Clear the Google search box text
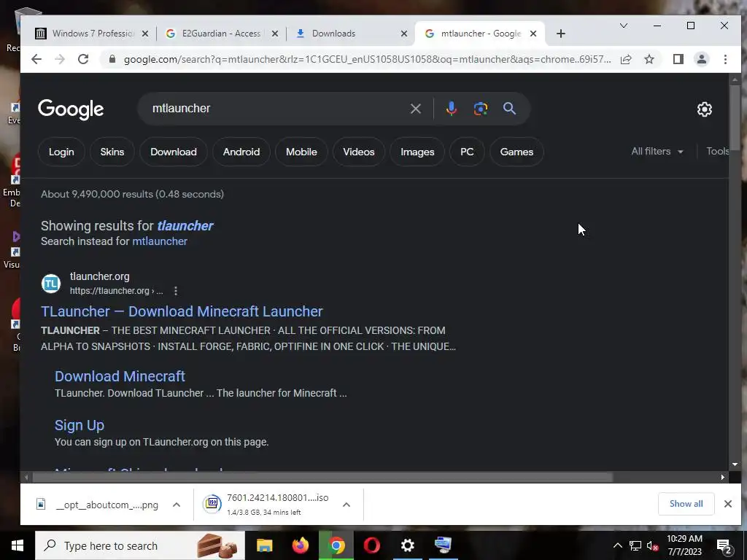 (x=415, y=109)
